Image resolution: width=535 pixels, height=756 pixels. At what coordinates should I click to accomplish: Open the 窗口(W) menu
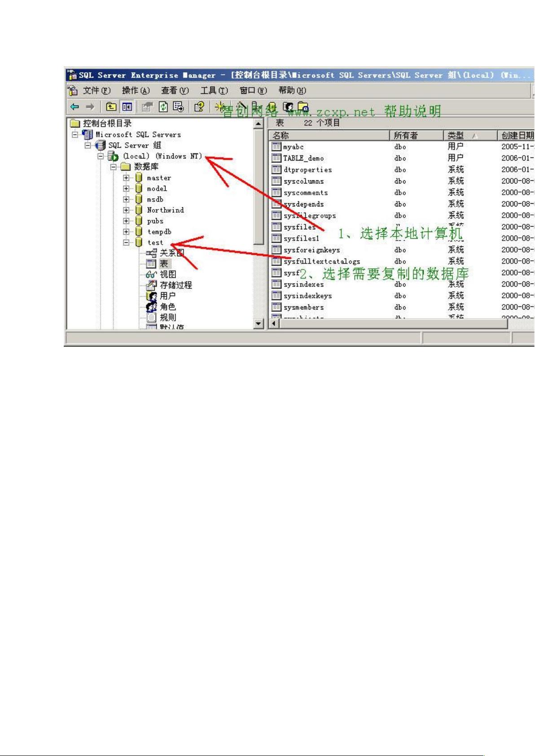[x=253, y=91]
